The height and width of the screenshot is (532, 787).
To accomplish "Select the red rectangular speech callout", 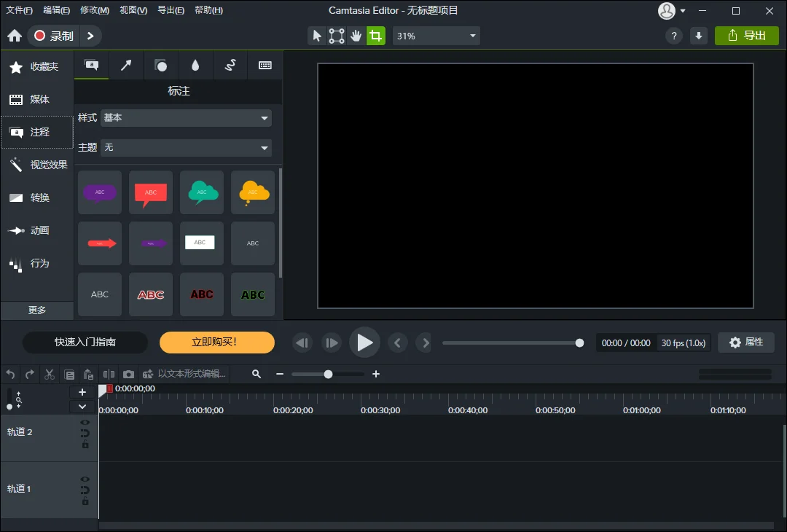I will tap(151, 192).
